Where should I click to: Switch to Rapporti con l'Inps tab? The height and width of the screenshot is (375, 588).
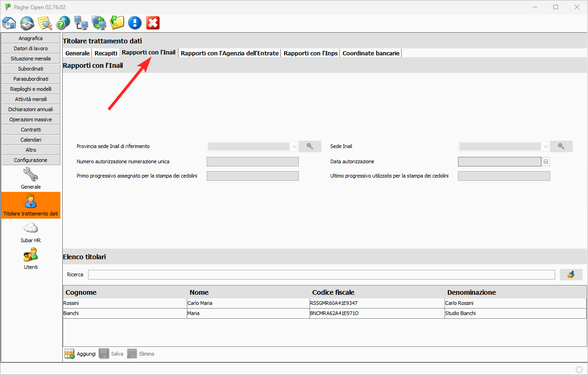310,53
